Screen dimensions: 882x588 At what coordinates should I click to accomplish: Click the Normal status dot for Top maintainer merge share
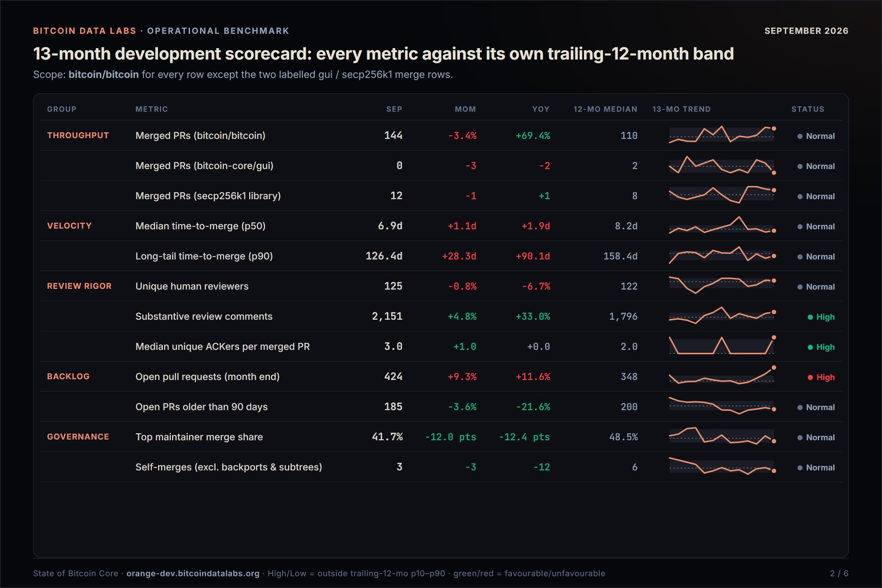point(800,438)
